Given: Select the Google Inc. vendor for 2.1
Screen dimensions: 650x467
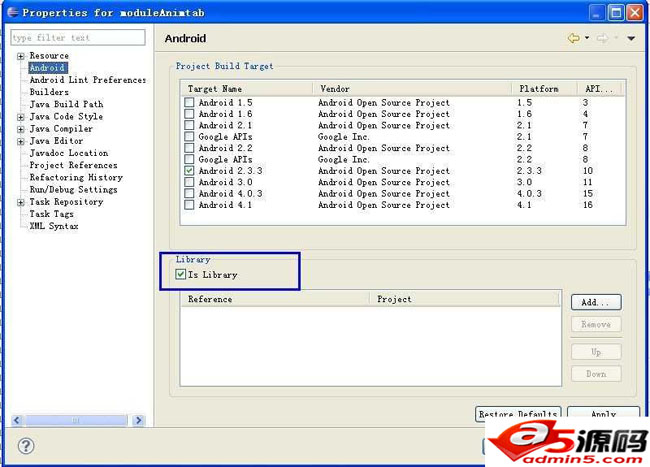Looking at the screenshot, I should [x=343, y=136].
